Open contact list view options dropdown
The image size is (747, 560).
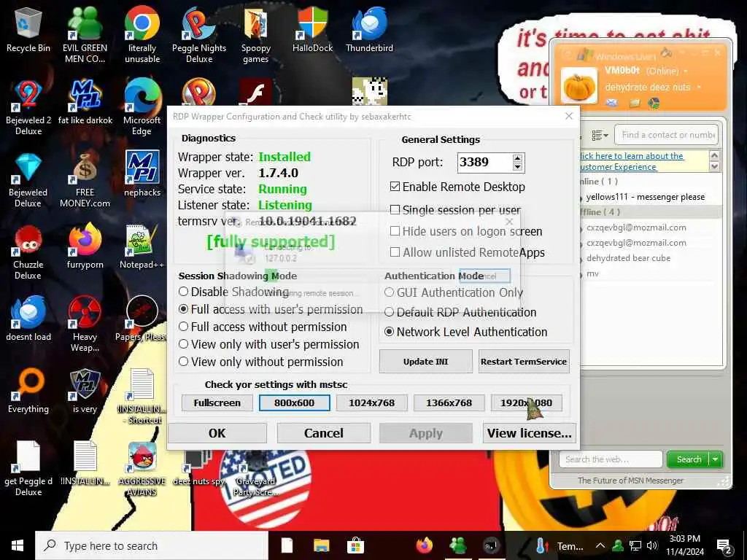pyautogui.click(x=600, y=136)
